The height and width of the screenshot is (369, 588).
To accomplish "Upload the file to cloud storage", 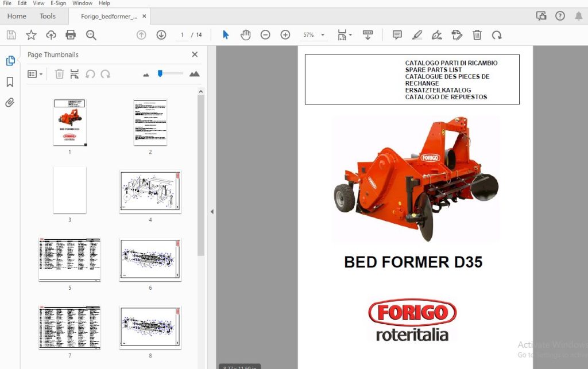I will pos(51,35).
